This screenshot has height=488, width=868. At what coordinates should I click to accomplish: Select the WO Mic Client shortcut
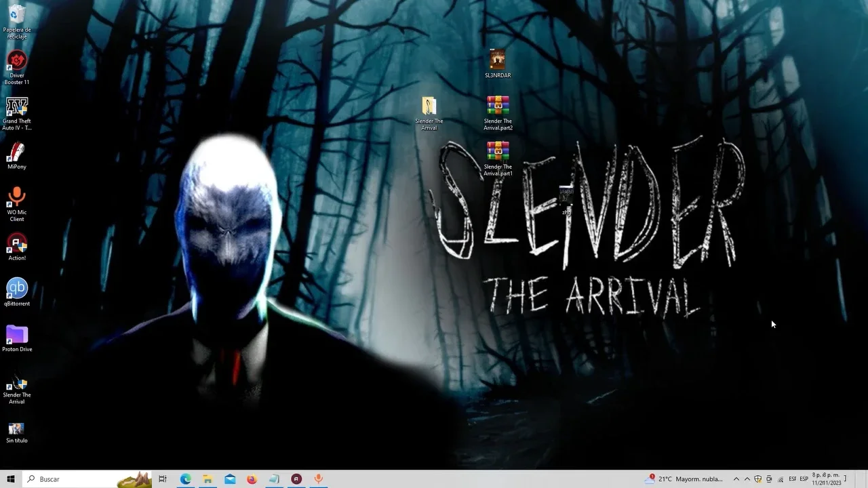pyautogui.click(x=17, y=205)
